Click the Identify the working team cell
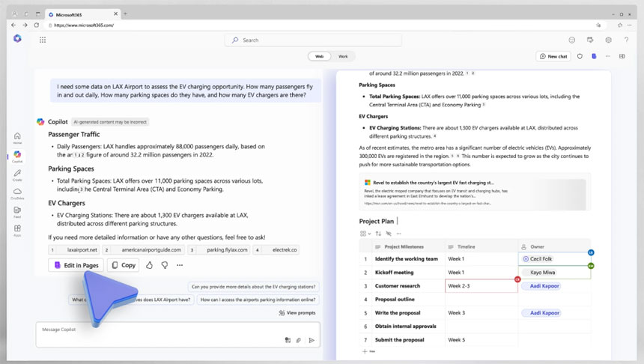The height and width of the screenshot is (364, 644). click(x=408, y=259)
